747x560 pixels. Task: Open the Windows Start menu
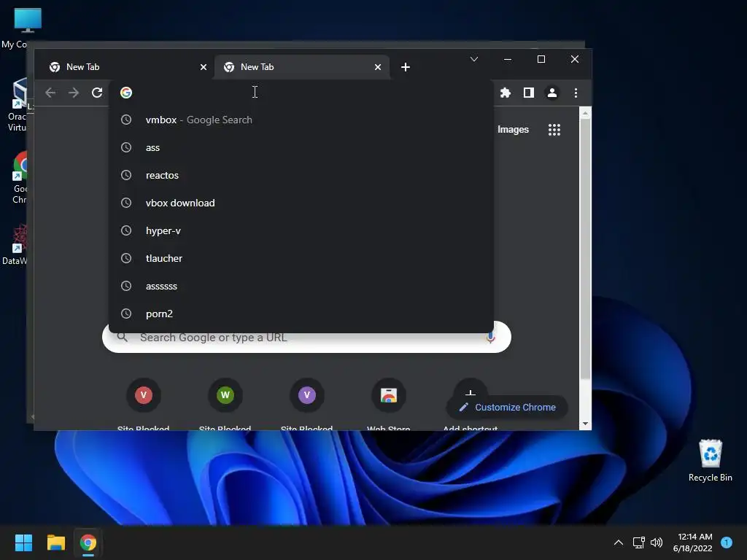[x=23, y=542]
